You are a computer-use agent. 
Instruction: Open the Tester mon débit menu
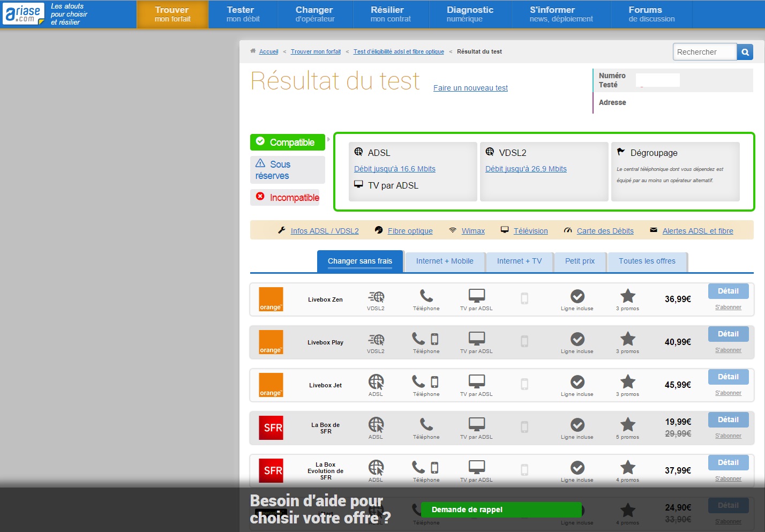coord(243,14)
